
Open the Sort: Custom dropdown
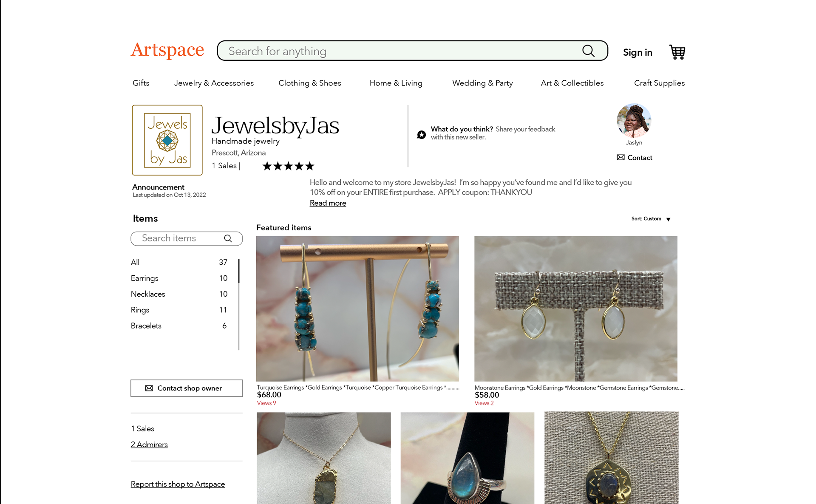point(651,219)
